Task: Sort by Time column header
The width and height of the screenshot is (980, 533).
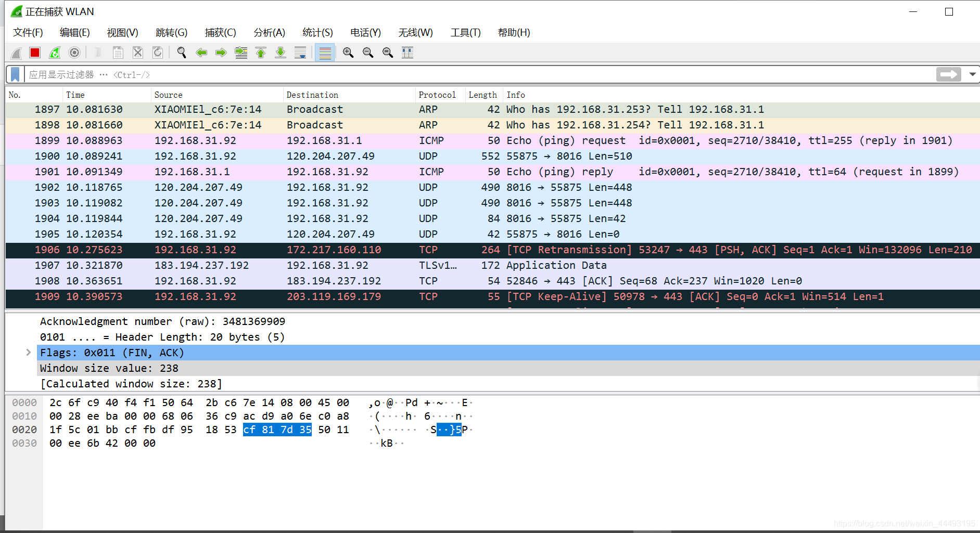Action: coord(107,95)
